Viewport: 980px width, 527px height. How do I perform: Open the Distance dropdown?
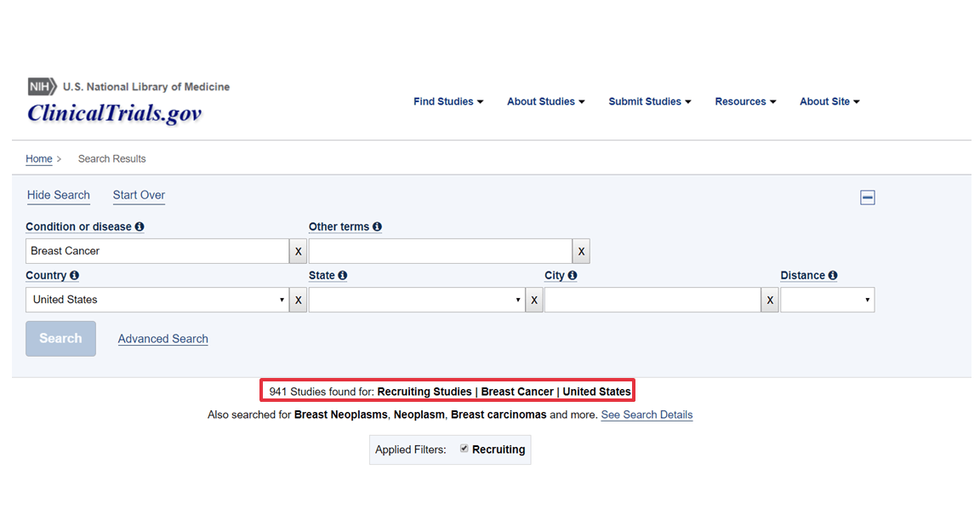(x=828, y=300)
